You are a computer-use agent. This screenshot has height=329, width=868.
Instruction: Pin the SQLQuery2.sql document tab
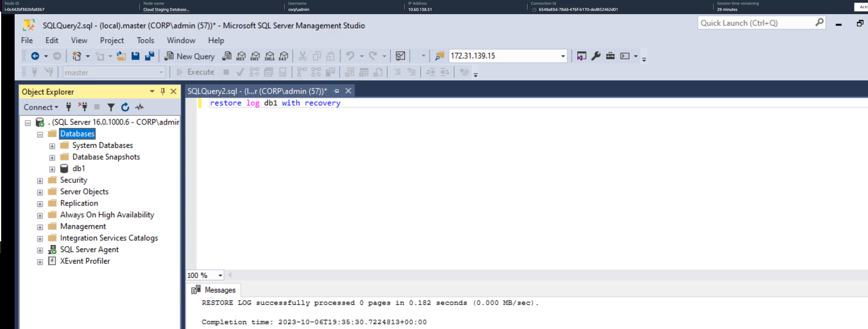(x=336, y=91)
